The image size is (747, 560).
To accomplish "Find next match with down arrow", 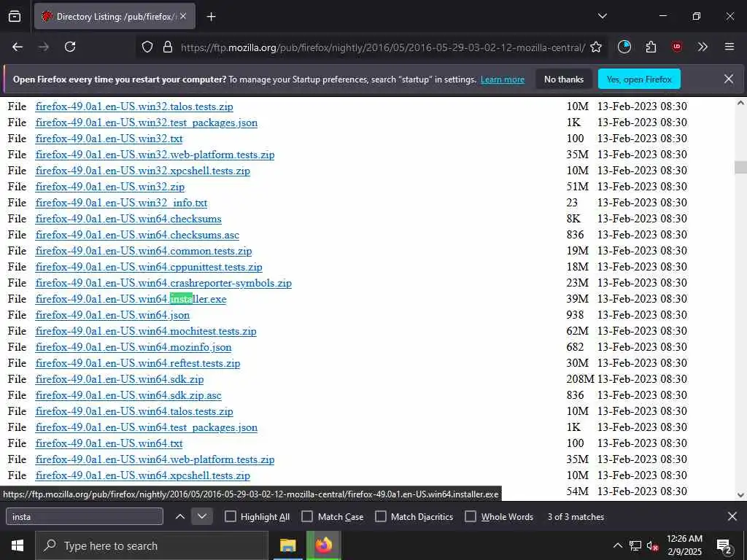I will coord(202,516).
